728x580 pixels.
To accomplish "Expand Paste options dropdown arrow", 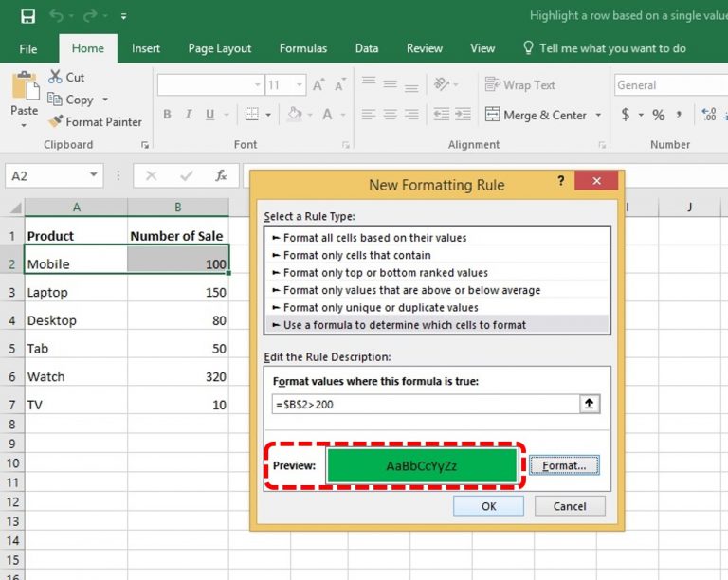I will (24, 125).
